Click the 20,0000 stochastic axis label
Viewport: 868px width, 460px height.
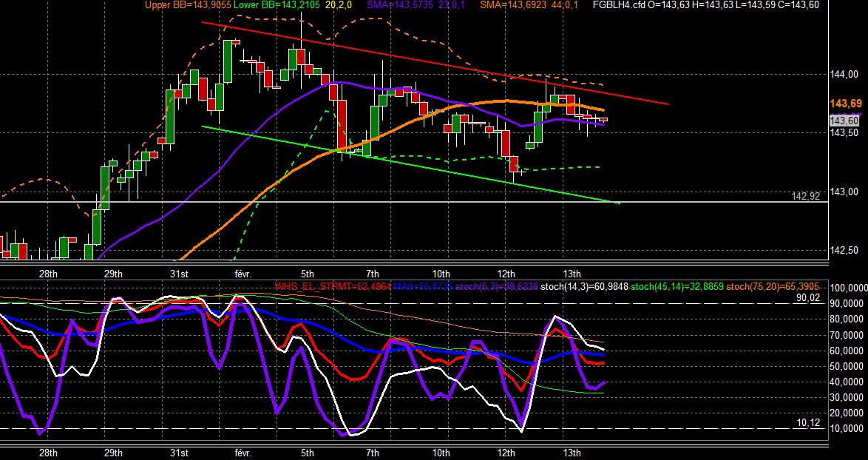[847, 413]
